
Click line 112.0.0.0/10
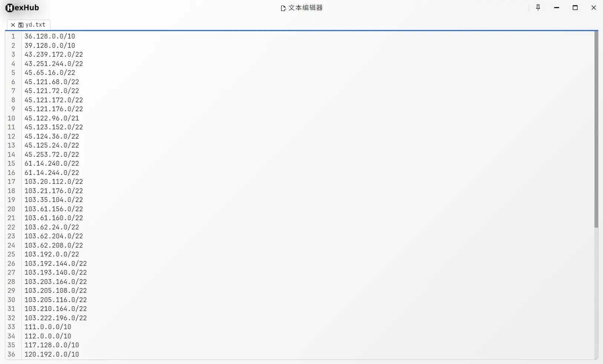(x=48, y=336)
